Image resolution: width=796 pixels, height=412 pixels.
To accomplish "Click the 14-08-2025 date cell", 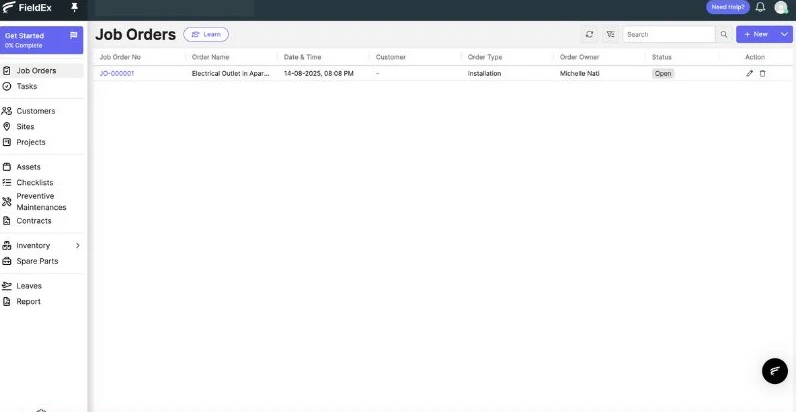I will coord(319,74).
